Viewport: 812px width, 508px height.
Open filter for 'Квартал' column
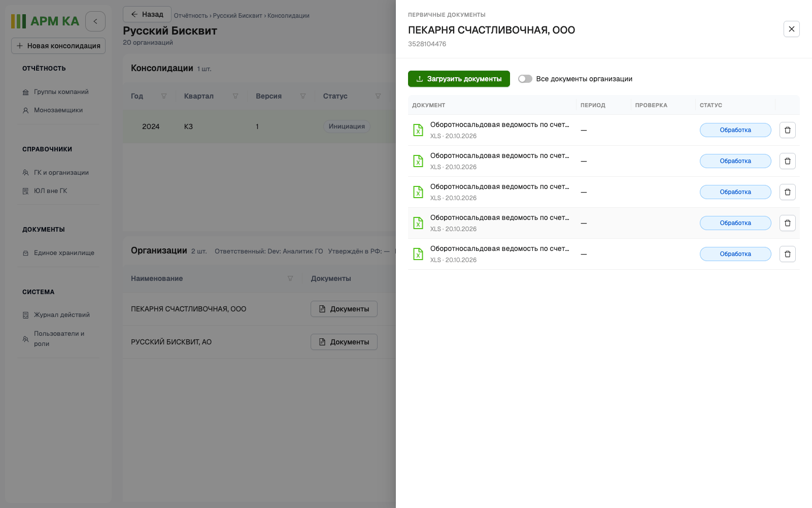coord(235,96)
